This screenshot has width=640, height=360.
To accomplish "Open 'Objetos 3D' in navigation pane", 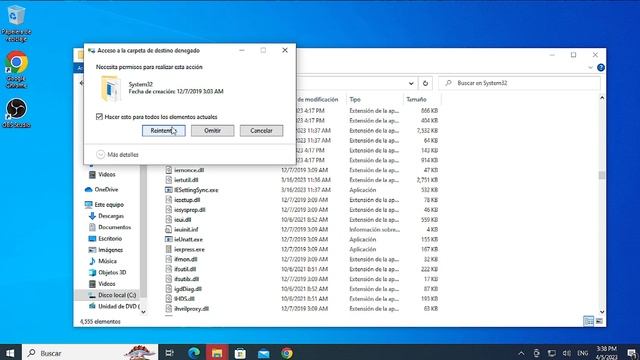I will point(112,272).
